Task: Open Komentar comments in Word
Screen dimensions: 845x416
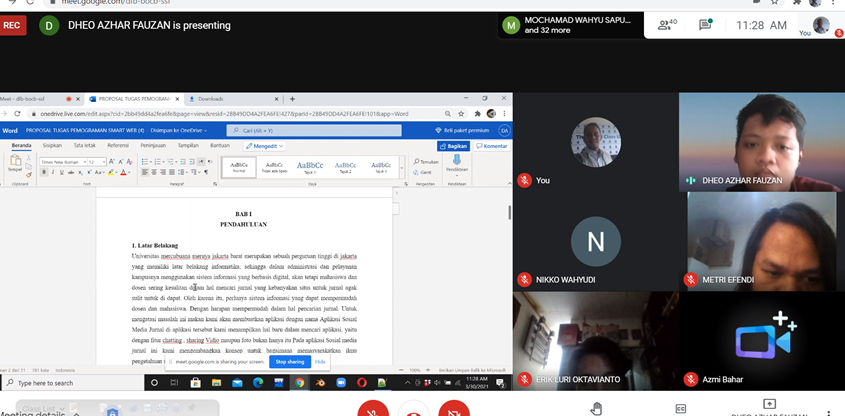Action: point(492,146)
